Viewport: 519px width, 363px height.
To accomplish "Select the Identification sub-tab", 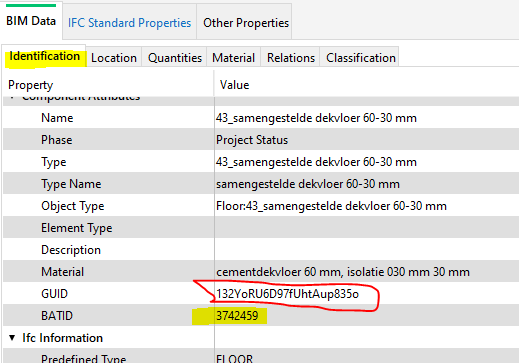I will 44,56.
